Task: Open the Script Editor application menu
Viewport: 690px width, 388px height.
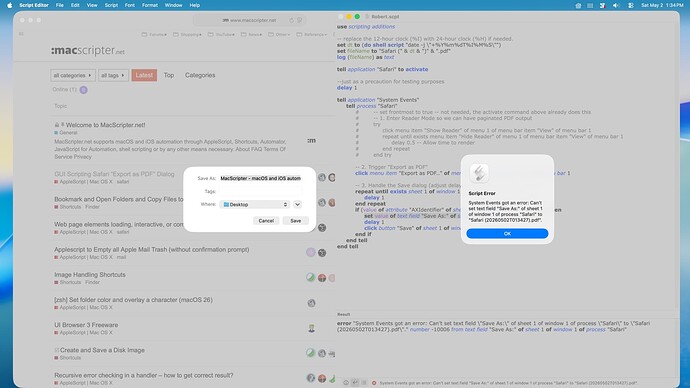Action: coord(34,5)
